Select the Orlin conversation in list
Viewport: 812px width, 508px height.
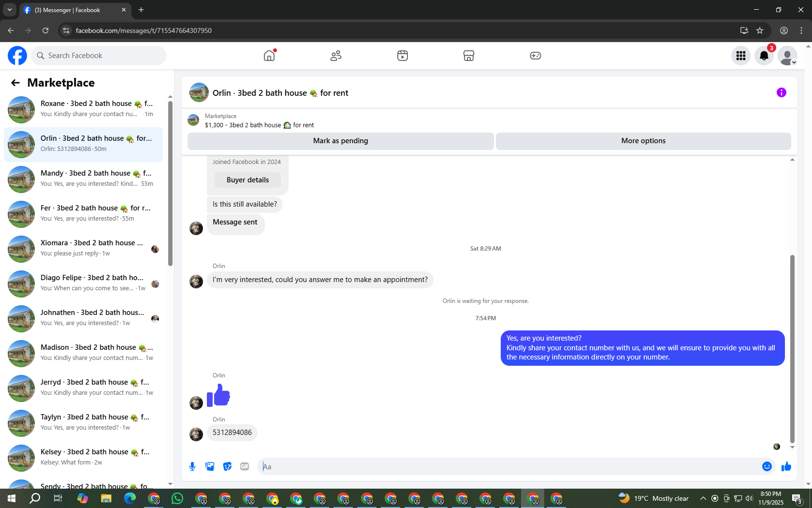83,144
